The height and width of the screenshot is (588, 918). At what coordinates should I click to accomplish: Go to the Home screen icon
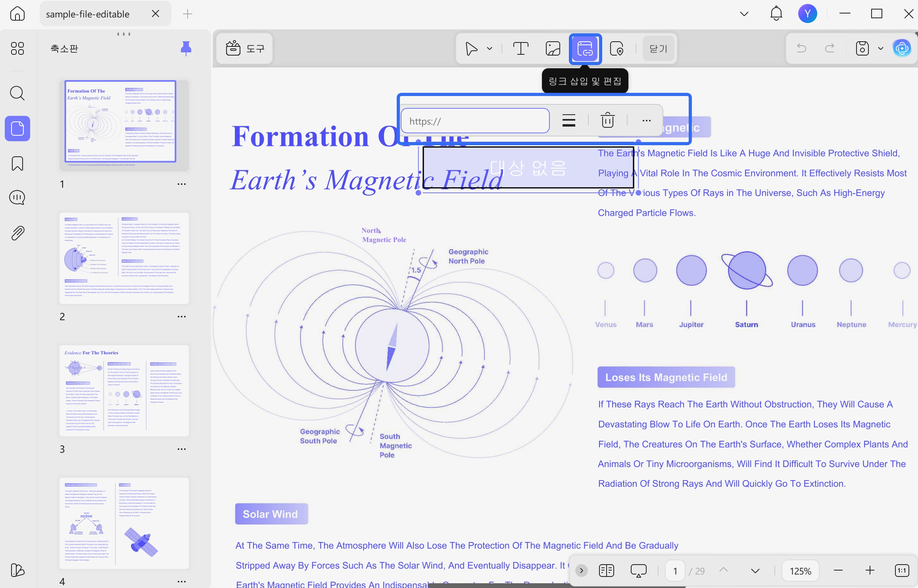pyautogui.click(x=17, y=14)
